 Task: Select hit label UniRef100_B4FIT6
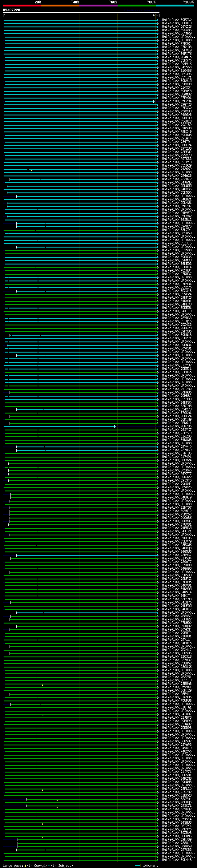[x=177, y=54]
